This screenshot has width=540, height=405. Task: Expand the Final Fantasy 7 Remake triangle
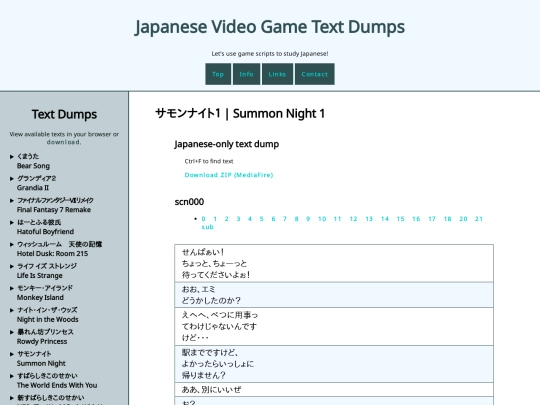[x=12, y=200]
